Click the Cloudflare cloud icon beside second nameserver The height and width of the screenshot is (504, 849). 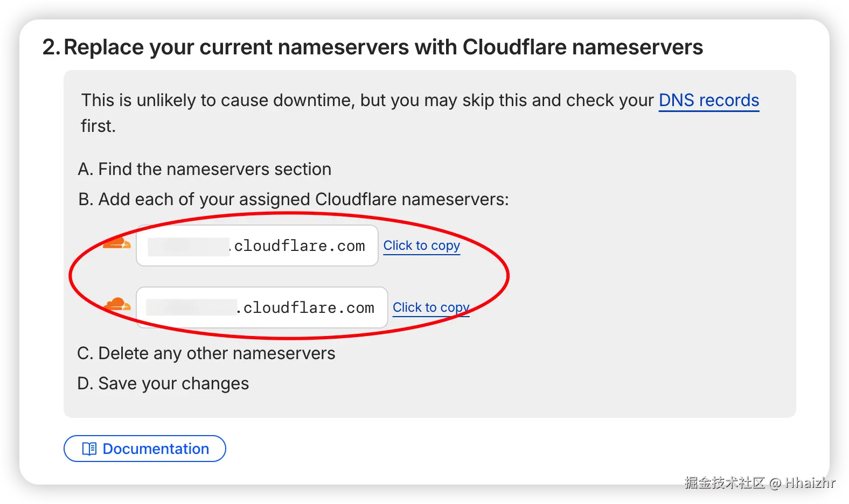(117, 305)
